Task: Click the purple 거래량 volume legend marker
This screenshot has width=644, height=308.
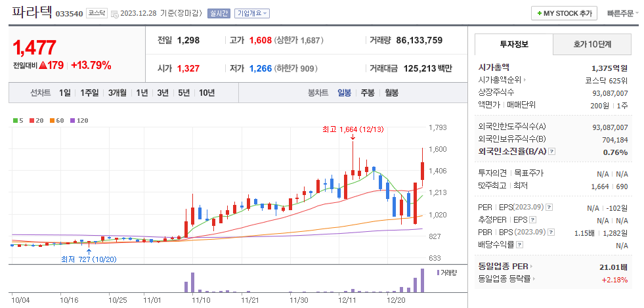Action: tap(439, 273)
